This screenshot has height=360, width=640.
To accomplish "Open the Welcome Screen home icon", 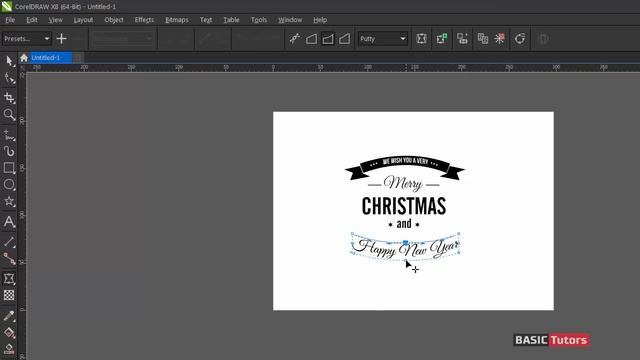I will (x=24, y=58).
